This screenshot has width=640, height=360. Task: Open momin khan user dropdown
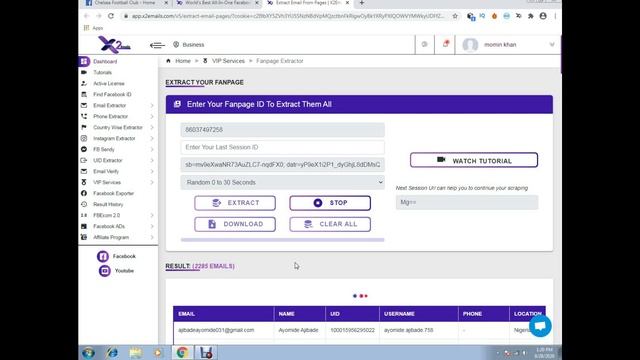coord(509,44)
